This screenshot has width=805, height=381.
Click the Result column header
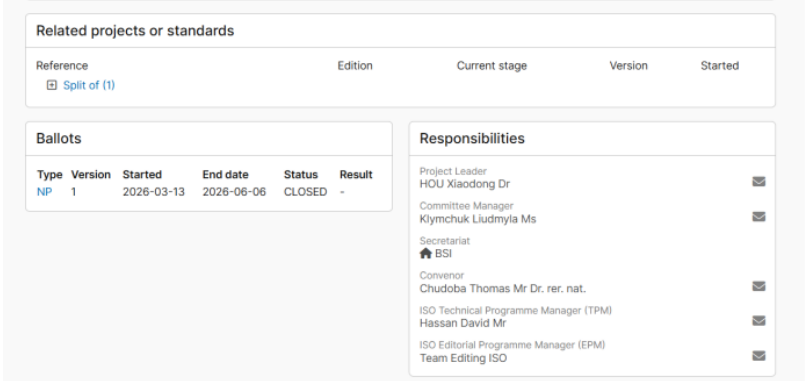(x=356, y=175)
